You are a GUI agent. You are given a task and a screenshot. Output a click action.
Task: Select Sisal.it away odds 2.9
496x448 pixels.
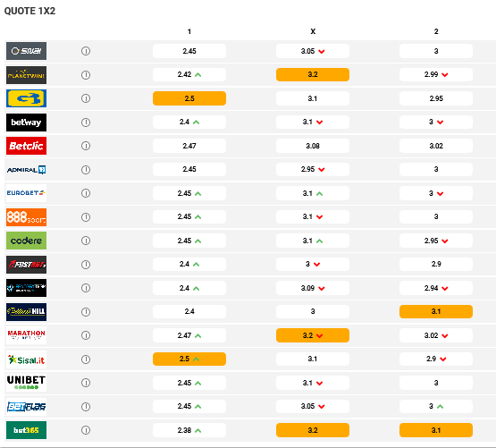tap(436, 359)
